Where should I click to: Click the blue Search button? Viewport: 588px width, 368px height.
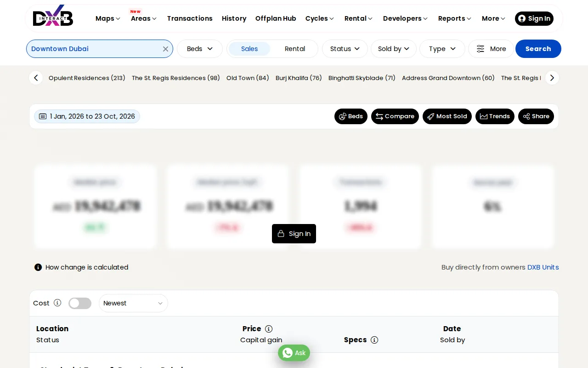click(x=538, y=49)
